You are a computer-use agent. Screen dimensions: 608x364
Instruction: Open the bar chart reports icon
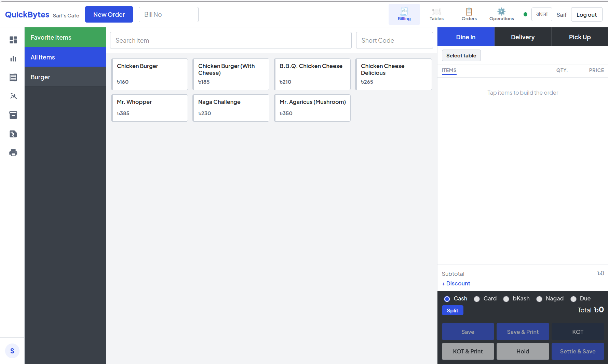pos(13,59)
